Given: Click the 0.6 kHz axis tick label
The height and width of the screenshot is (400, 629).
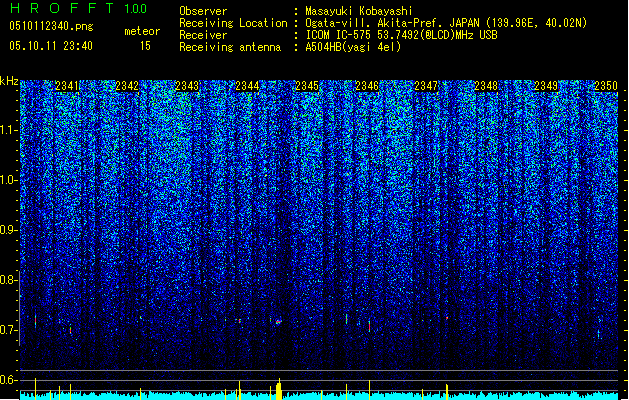Looking at the screenshot, I should pos(7,380).
